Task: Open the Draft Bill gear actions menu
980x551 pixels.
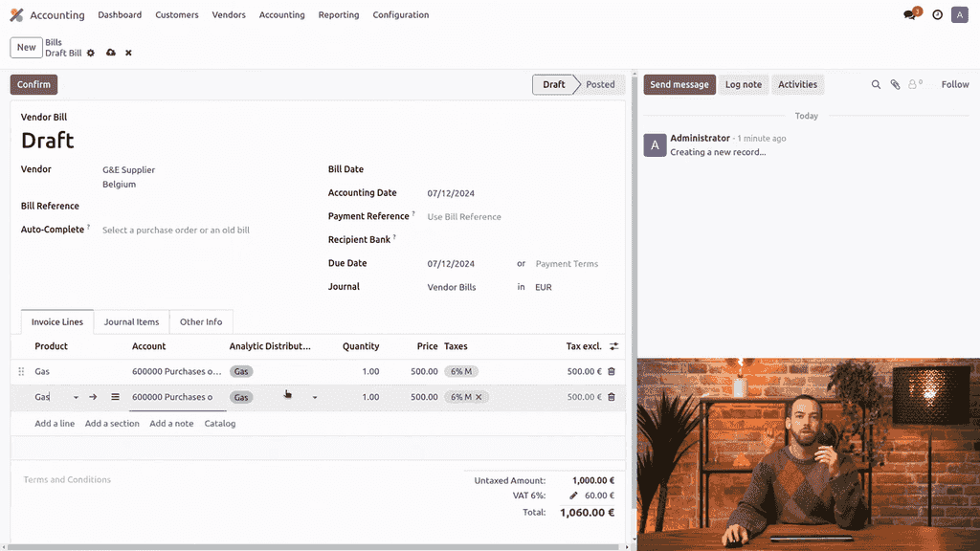Action: click(91, 53)
